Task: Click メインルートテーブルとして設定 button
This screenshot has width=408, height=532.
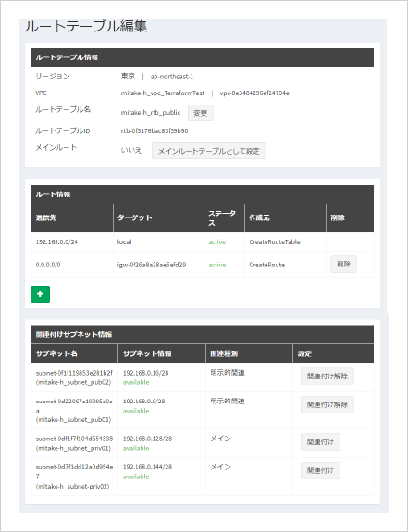Action: (208, 151)
